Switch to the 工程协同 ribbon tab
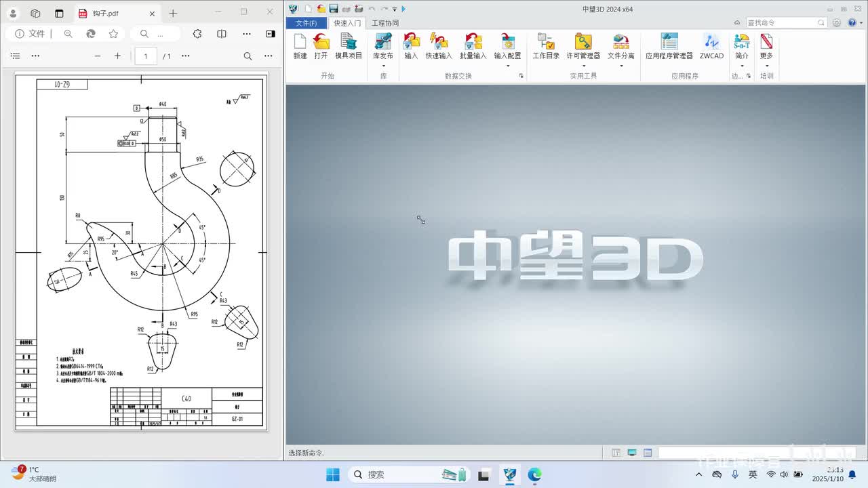868x488 pixels. [x=385, y=23]
